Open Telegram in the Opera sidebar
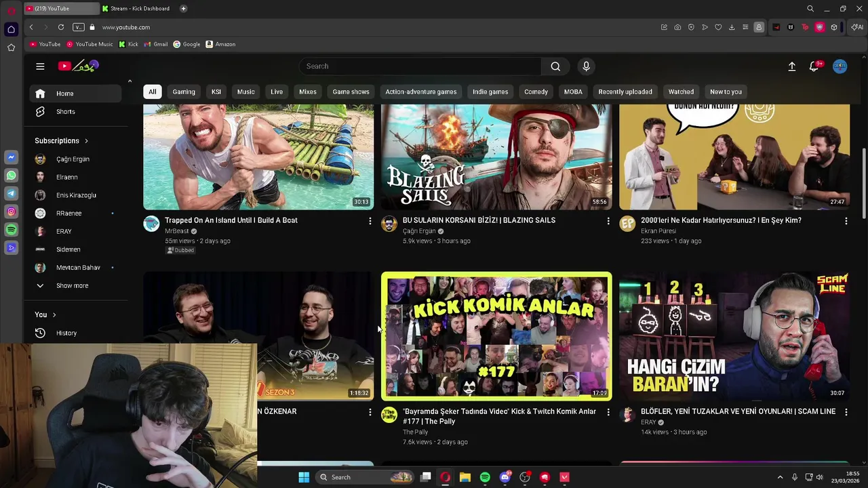The width and height of the screenshot is (868, 488). [11, 194]
